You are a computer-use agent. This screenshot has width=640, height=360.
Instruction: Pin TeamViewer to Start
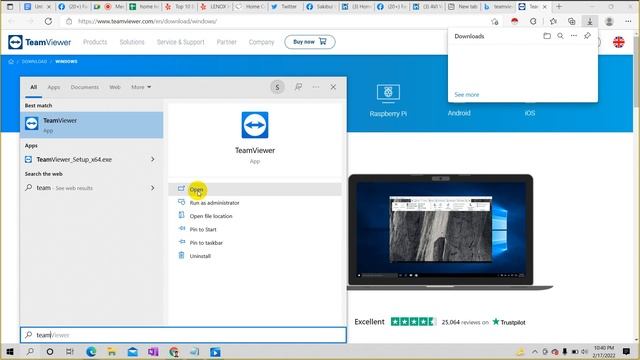tap(203, 229)
